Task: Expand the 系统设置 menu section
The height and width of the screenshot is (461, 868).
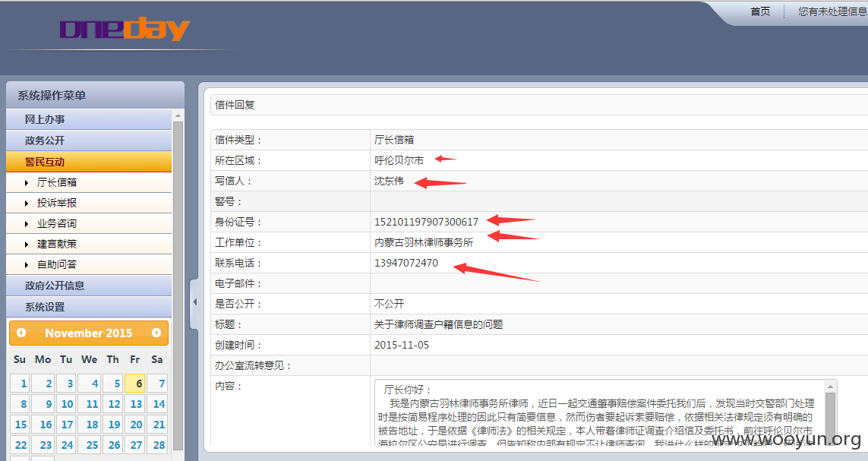Action: 89,307
